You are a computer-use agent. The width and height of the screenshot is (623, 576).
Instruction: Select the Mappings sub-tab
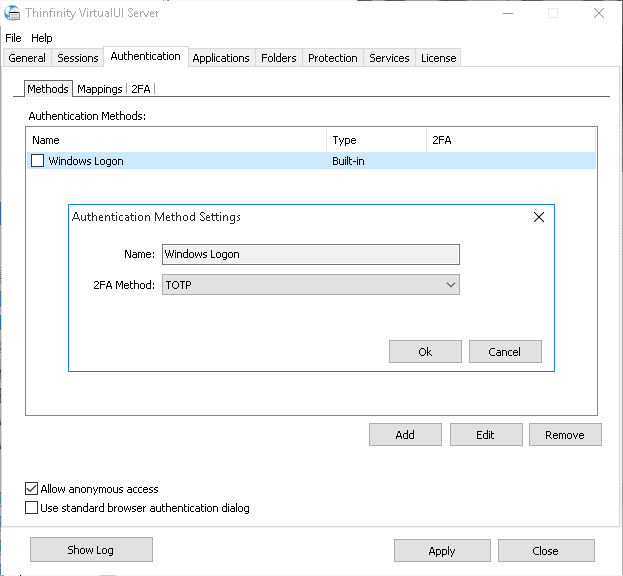coord(99,89)
